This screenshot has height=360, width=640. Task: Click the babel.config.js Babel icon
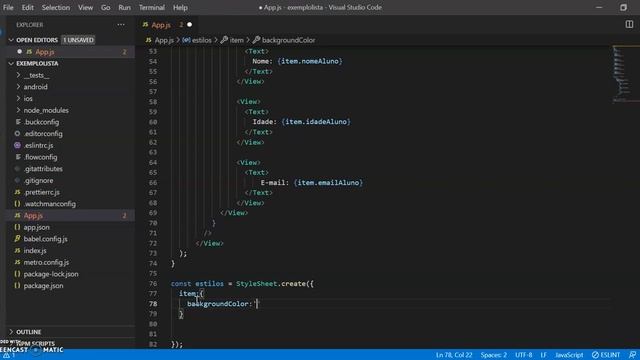coord(17,239)
